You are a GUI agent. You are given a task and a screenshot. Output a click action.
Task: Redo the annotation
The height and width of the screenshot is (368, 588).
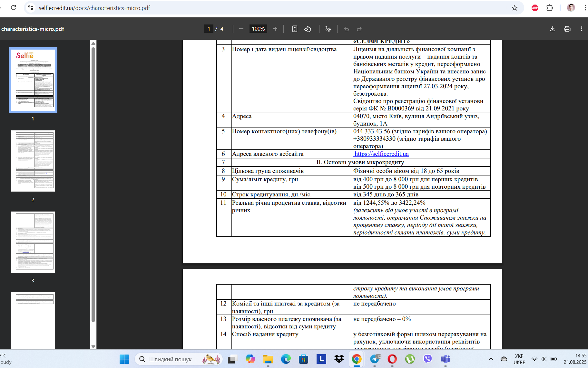359,29
